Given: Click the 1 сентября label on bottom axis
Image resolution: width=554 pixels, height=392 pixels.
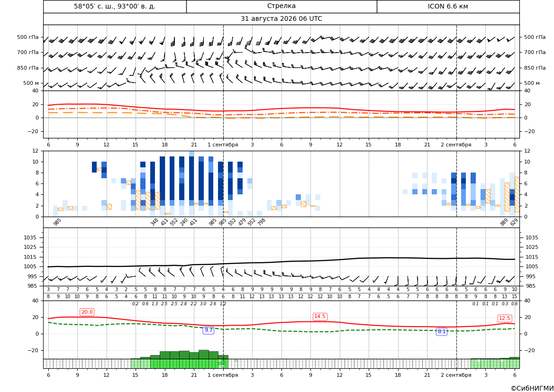Looking at the screenshot, I should (x=223, y=375).
